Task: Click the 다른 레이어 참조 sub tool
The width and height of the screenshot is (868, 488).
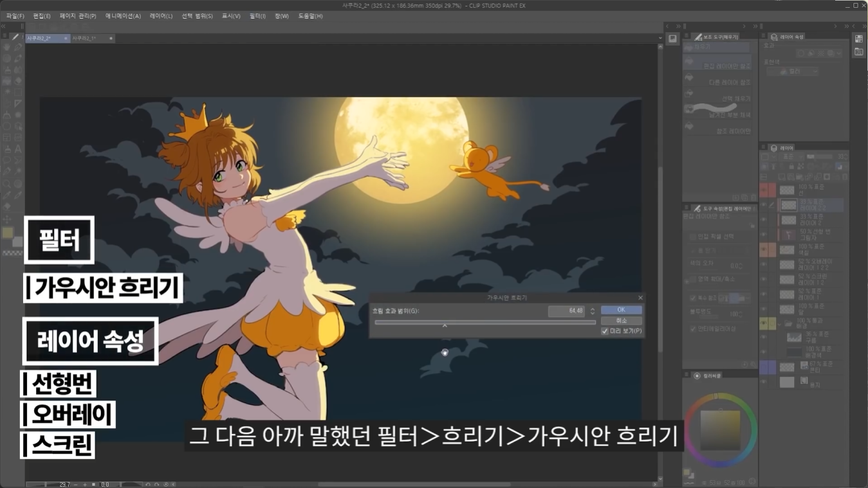Action: coord(716,79)
